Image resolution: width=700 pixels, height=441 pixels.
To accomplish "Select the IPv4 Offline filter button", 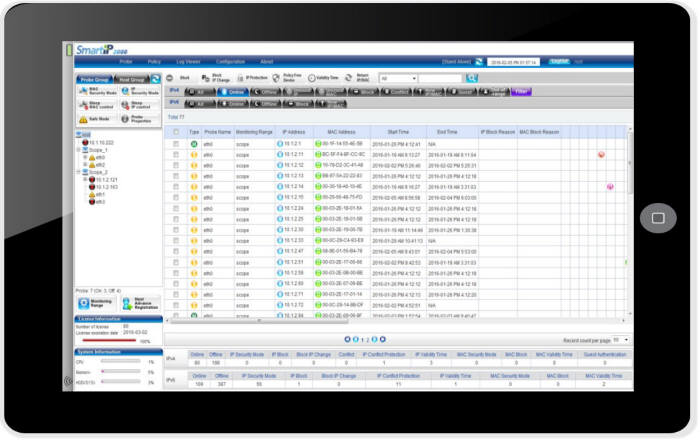I will click(265, 92).
